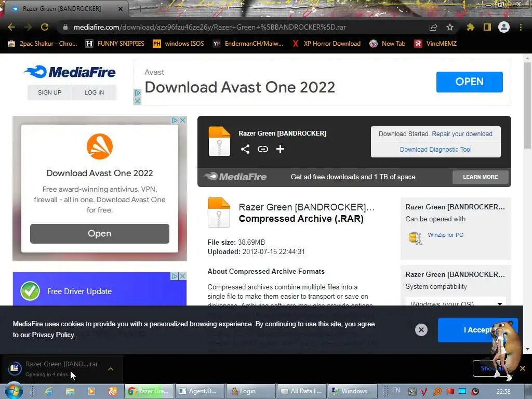Switch to the Windows taskbar window

pyautogui.click(x=353, y=391)
